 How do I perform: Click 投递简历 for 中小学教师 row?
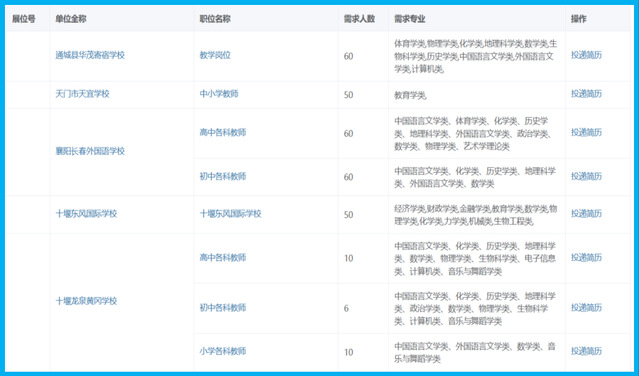tap(586, 94)
